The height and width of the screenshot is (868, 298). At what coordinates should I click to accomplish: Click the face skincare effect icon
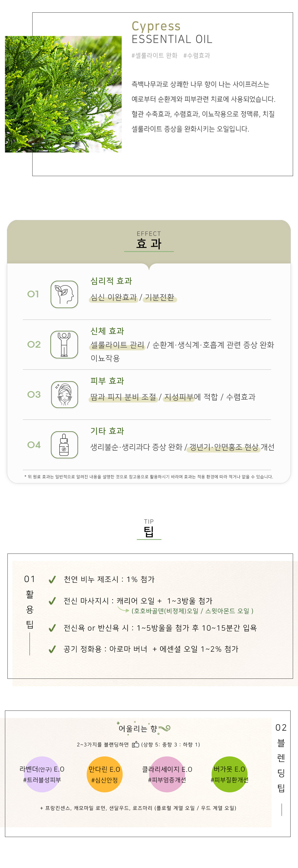point(64,394)
